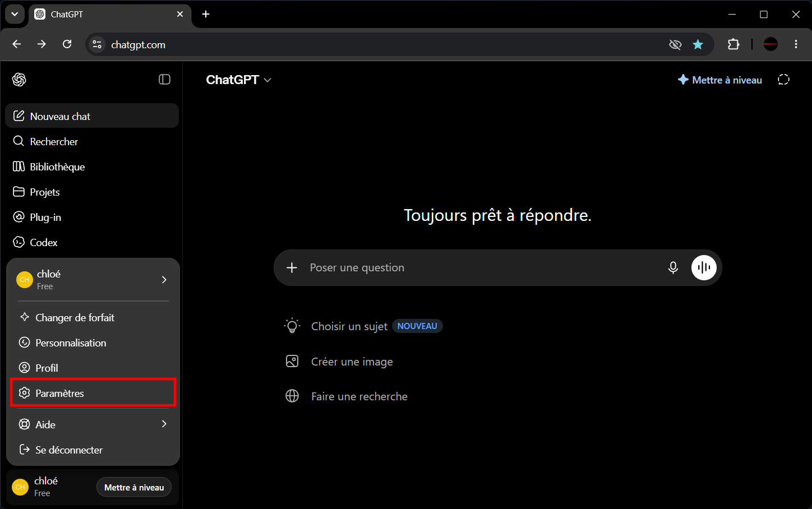Open Personnalisation menu entry
The image size is (812, 509).
click(93, 343)
